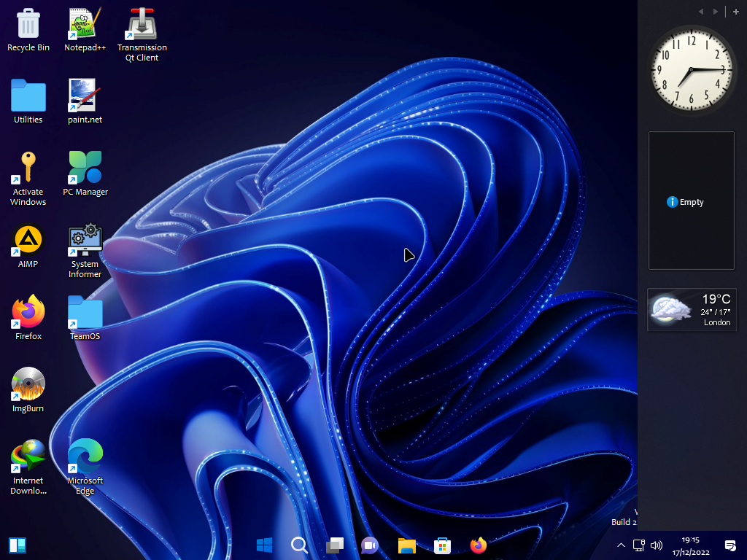The height and width of the screenshot is (560, 747).
Task: Launch Notepad++ from the desktop
Action: [85, 25]
